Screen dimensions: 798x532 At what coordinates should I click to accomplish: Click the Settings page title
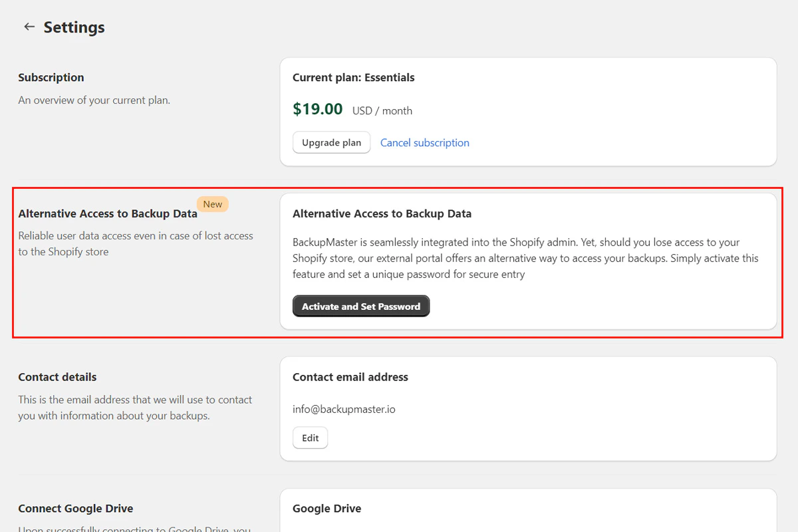74,27
